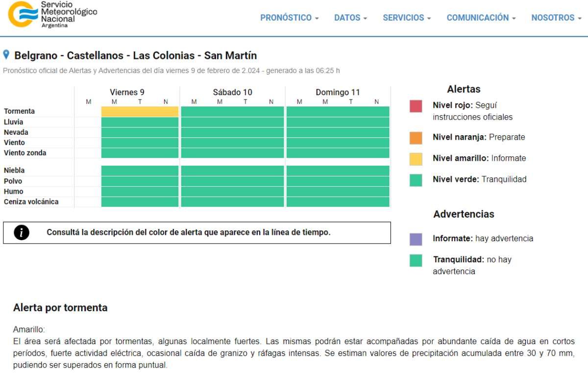Click the purple Informate advertencia square
The height and width of the screenshot is (375, 588).
[416, 239]
